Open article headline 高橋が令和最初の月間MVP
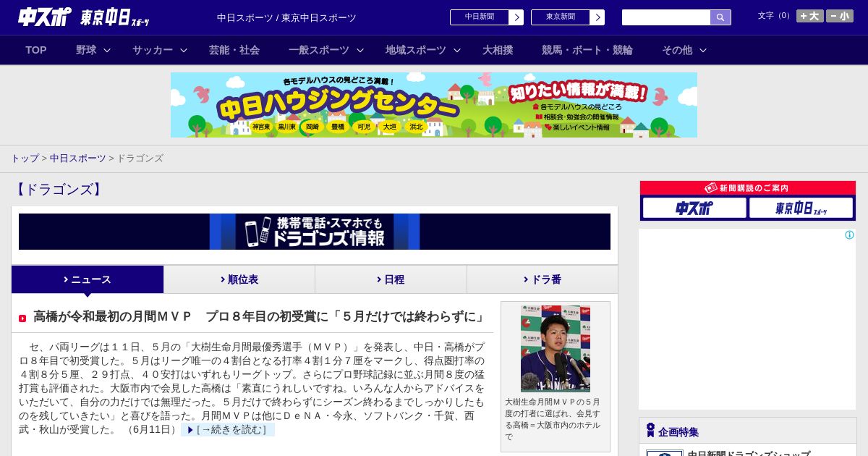868x456 pixels. [x=260, y=317]
